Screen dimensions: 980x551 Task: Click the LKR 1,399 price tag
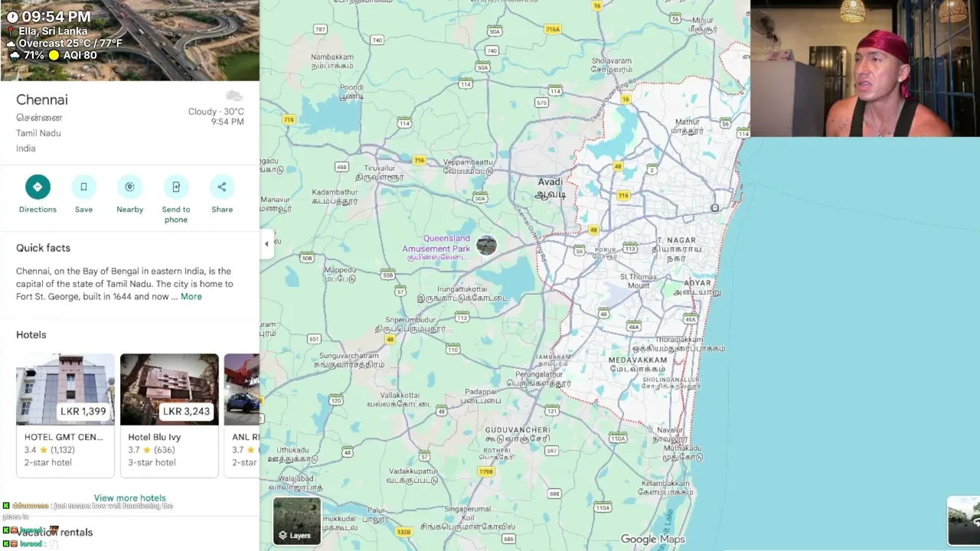[83, 412]
